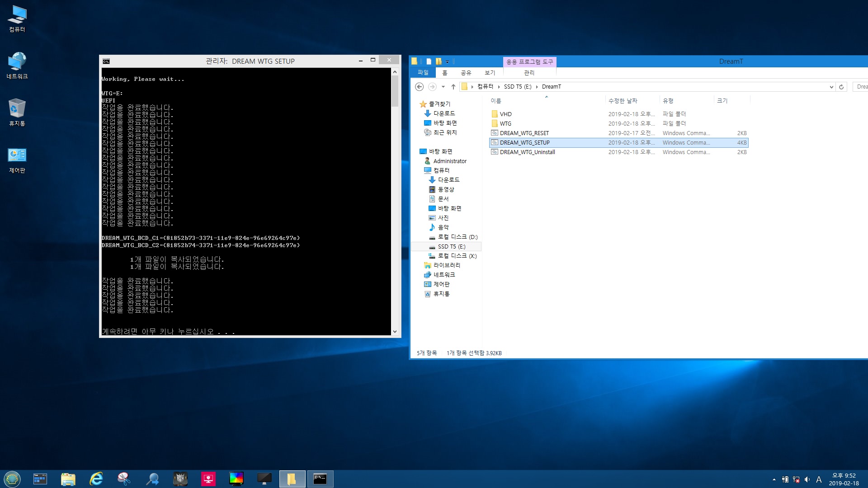Click the volume speaker icon in the system tray

pyautogui.click(x=807, y=479)
